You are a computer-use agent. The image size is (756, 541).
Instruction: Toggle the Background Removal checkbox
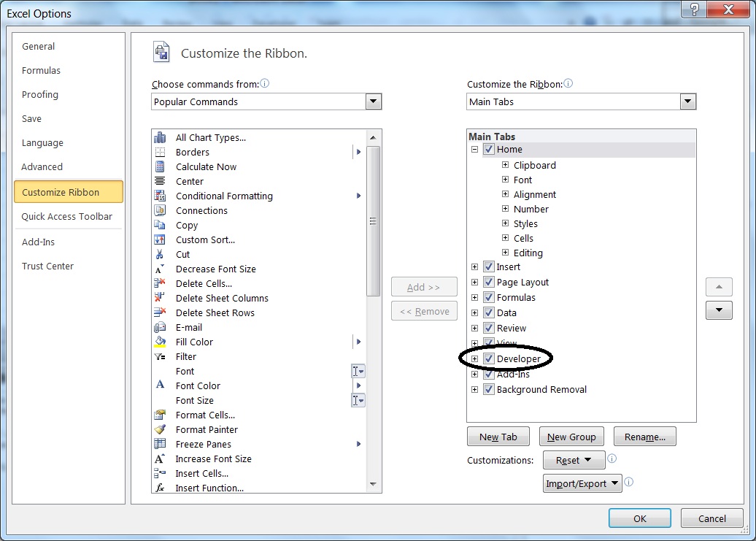(487, 389)
